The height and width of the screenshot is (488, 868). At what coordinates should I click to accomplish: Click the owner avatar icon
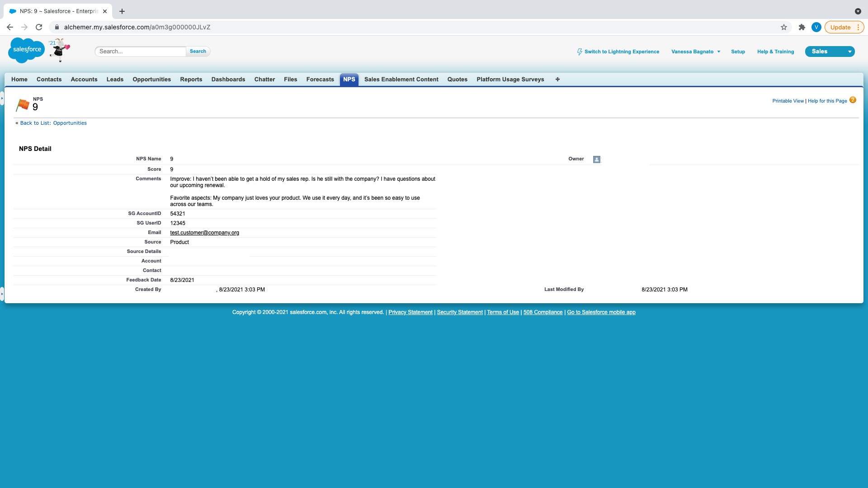(x=597, y=160)
